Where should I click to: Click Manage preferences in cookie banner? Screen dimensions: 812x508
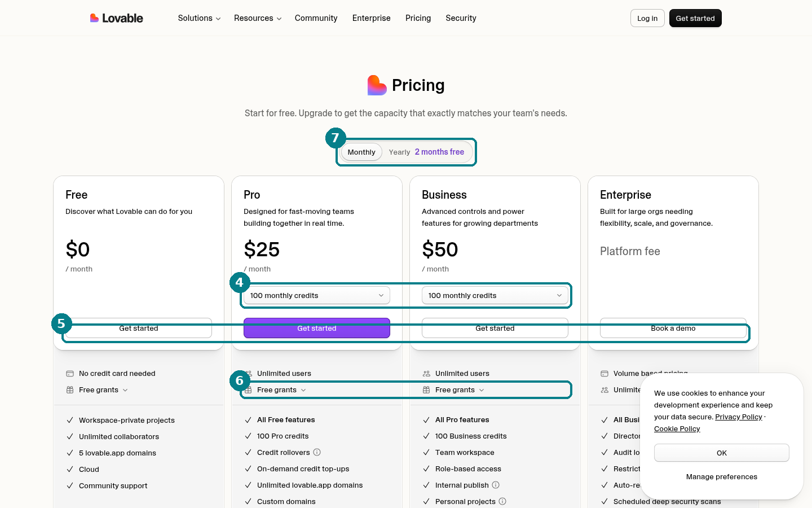[722, 477]
